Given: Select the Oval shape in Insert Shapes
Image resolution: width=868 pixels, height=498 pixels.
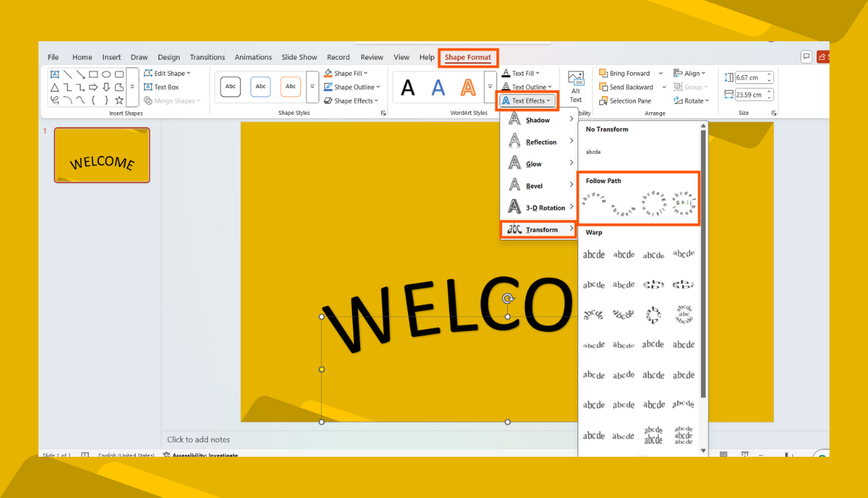Looking at the screenshot, I should (106, 74).
